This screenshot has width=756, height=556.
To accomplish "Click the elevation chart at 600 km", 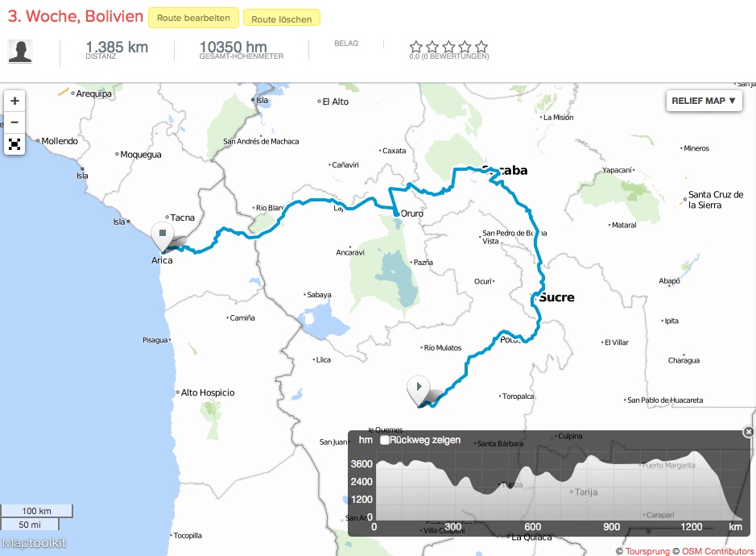I will click(532, 492).
